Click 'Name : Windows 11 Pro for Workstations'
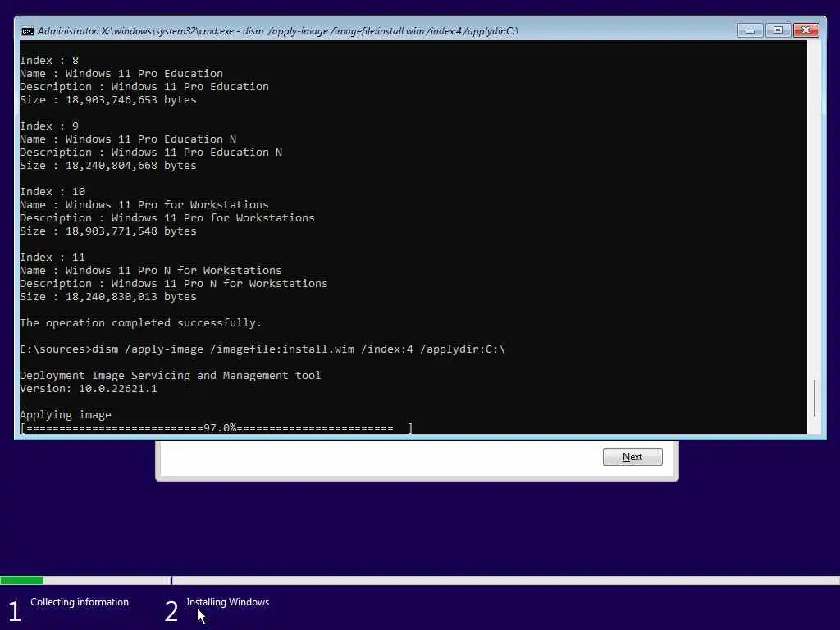 coord(144,204)
